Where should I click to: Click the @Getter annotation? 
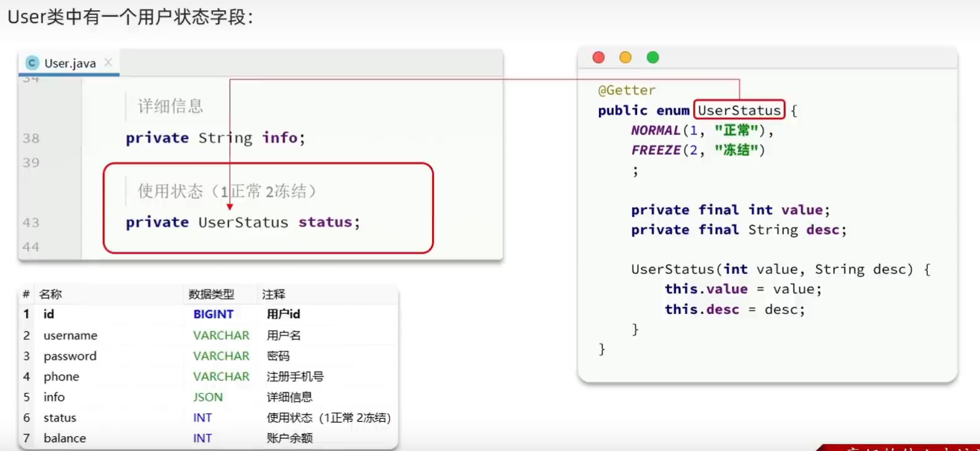(x=626, y=90)
